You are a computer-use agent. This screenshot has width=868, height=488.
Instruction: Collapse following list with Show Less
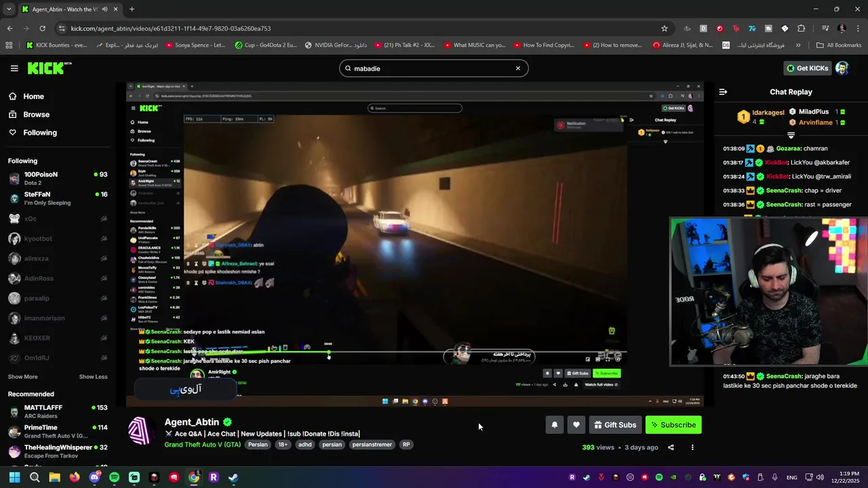point(93,377)
